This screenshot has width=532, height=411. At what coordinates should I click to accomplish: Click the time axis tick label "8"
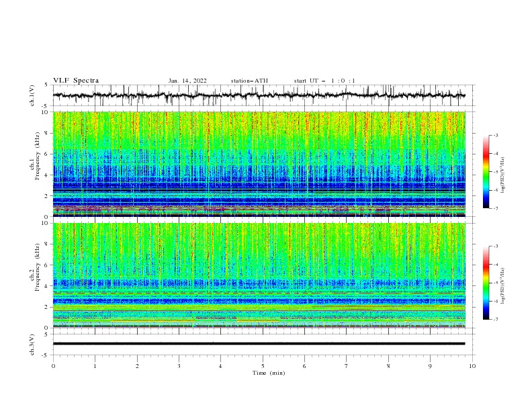388,366
